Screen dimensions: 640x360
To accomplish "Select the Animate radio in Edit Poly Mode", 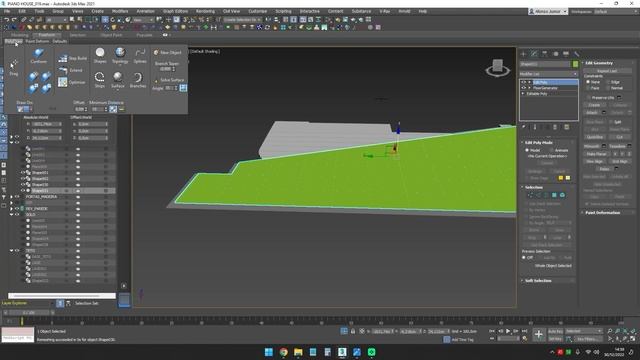I will tap(552, 150).
